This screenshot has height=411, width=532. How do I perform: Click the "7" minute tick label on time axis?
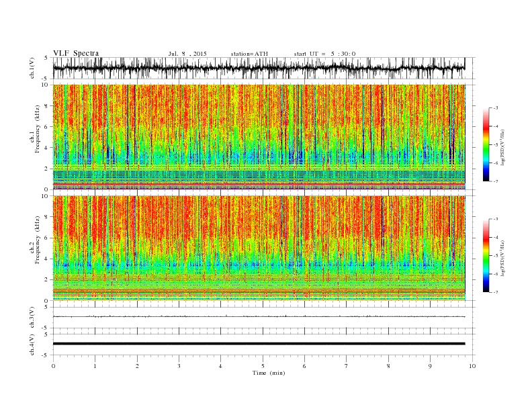pos(347,366)
